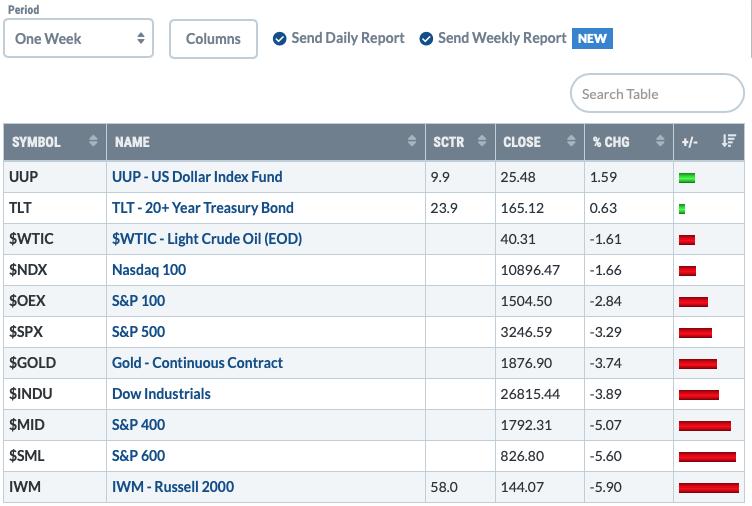Open the Period dropdown showing One Week
This screenshot has height=506, width=752.
[78, 38]
